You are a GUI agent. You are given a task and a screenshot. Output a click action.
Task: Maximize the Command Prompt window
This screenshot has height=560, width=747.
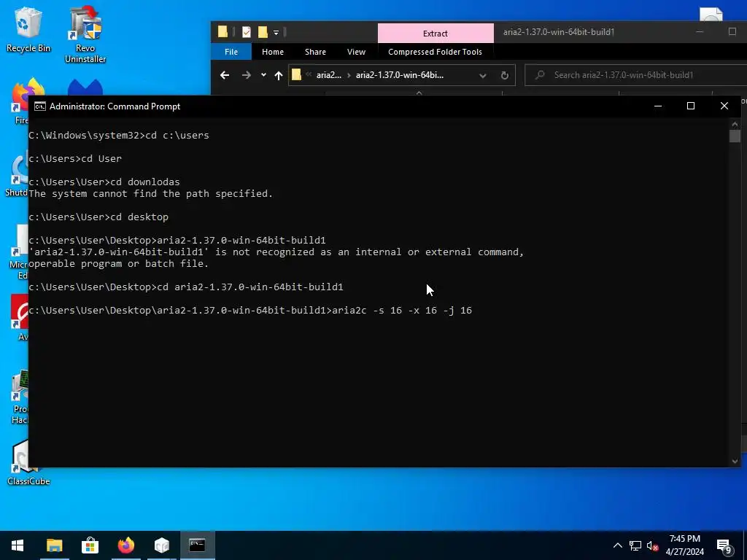pyautogui.click(x=691, y=106)
